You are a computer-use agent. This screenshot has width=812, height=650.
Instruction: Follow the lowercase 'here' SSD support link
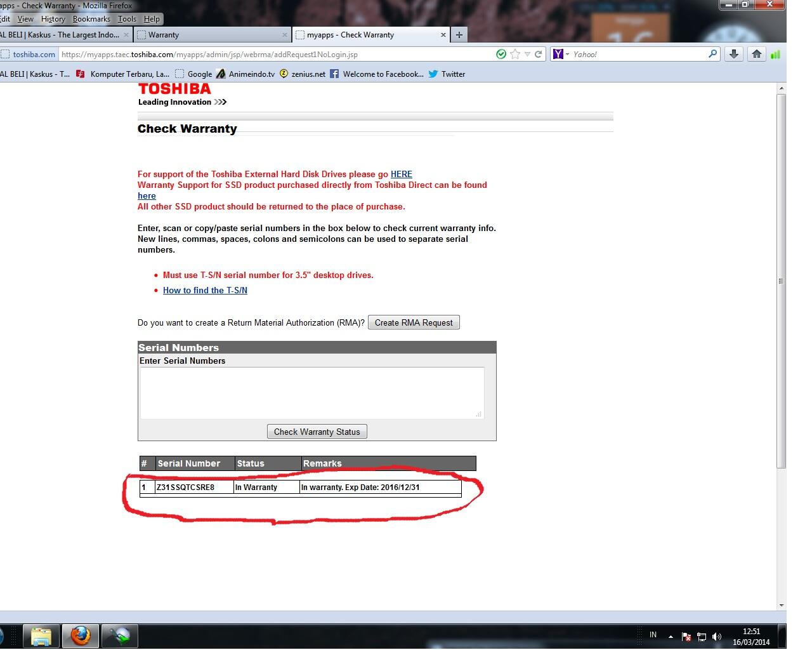click(147, 196)
